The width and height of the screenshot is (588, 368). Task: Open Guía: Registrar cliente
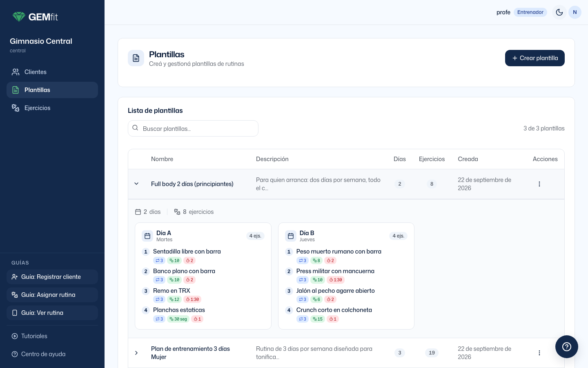click(52, 277)
